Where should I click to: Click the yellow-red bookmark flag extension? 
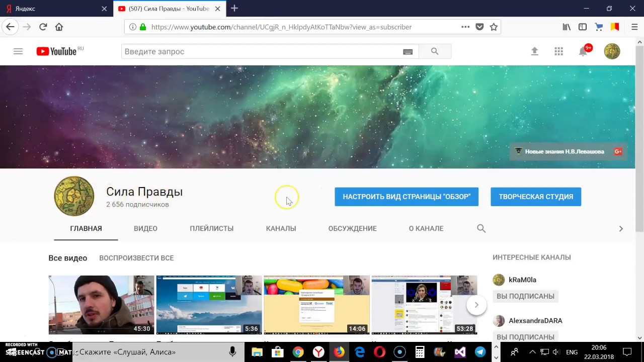tap(615, 27)
